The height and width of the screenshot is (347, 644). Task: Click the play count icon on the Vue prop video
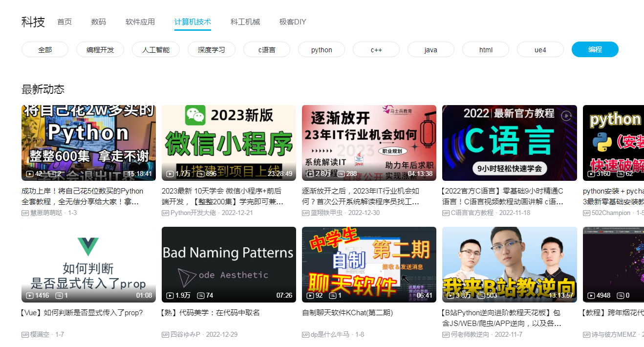(x=30, y=296)
